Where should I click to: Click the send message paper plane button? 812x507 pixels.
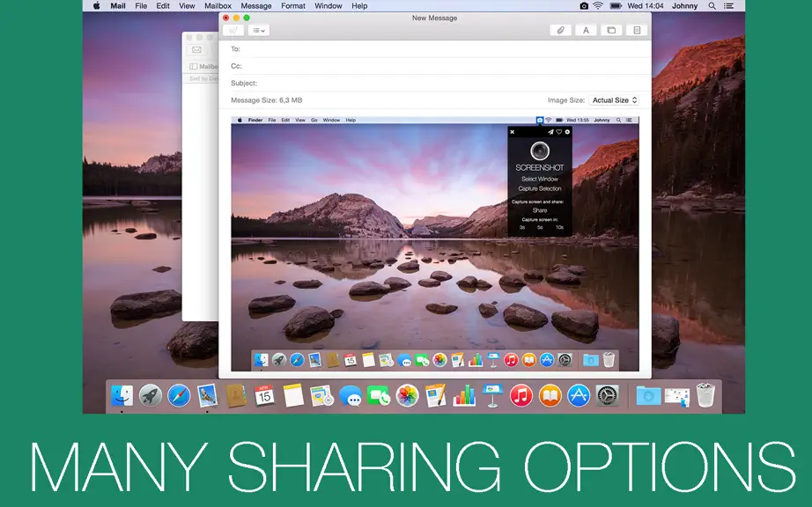(233, 31)
